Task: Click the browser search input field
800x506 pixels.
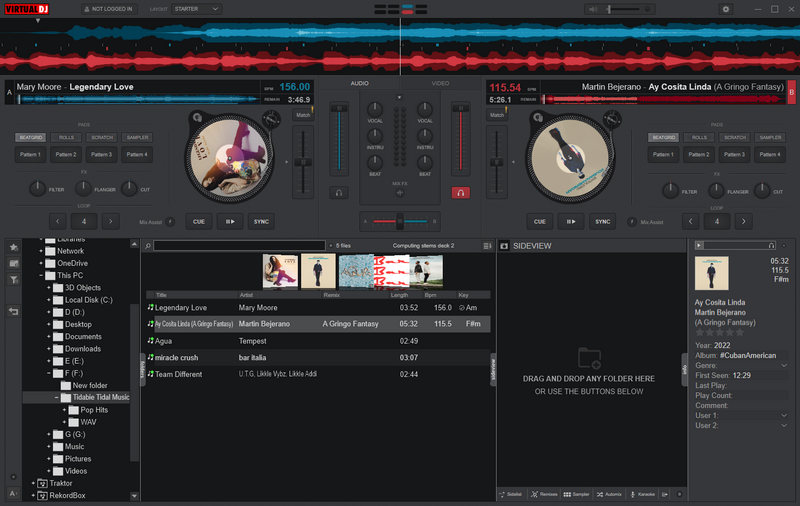Action: (x=239, y=246)
